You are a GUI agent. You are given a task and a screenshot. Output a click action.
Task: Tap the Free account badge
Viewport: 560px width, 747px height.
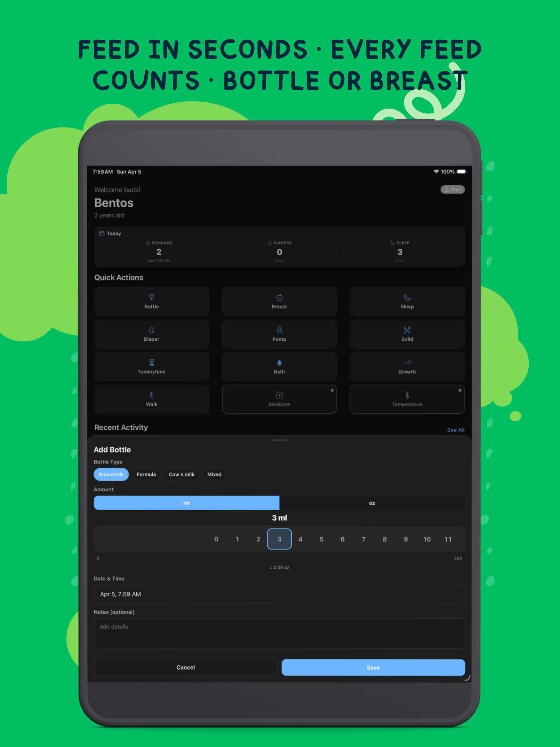(x=453, y=189)
